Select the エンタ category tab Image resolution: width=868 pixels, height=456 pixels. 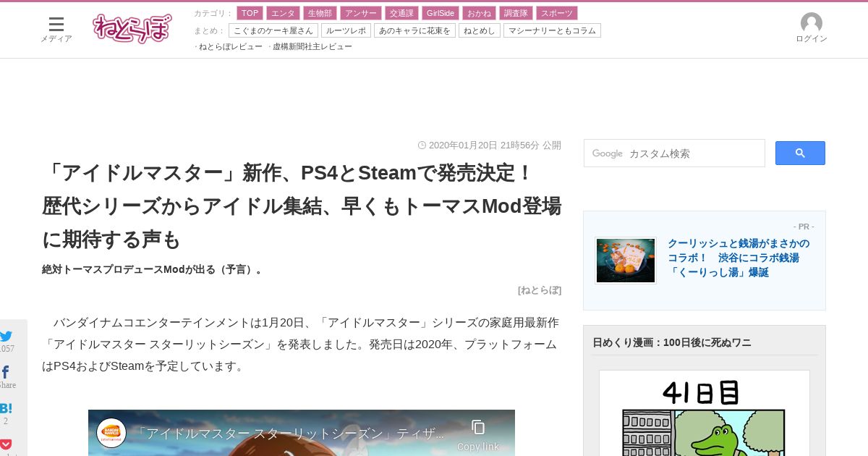[x=283, y=13]
